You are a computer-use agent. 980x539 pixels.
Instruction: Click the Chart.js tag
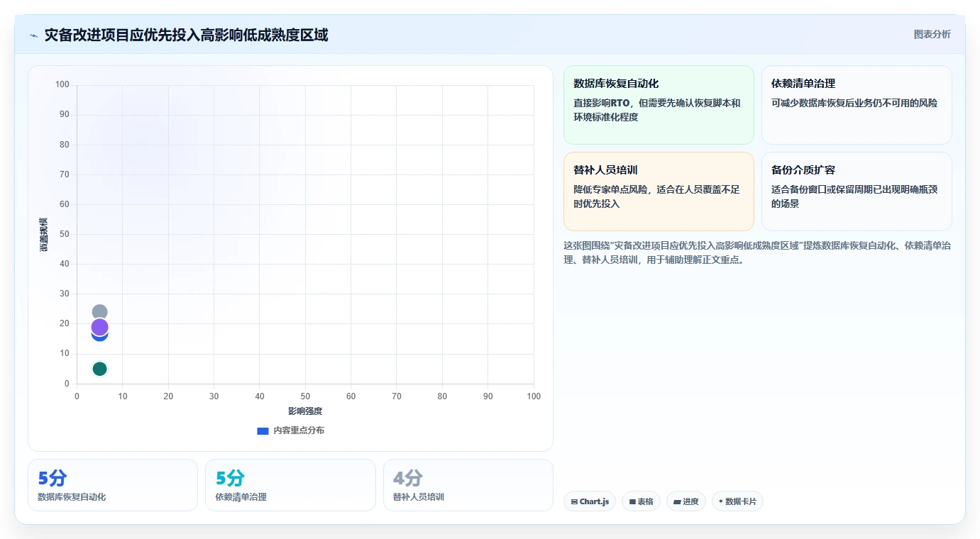point(590,501)
